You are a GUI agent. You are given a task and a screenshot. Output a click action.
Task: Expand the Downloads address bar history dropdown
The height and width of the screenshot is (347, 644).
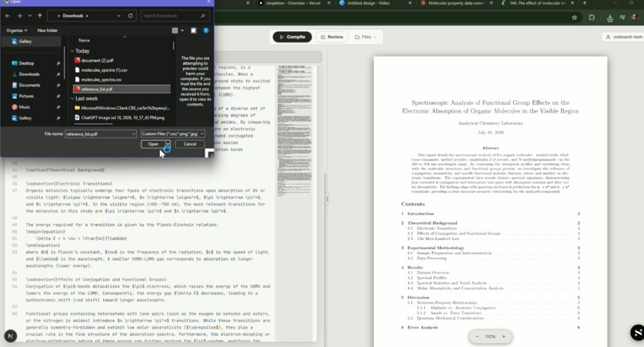coord(119,16)
